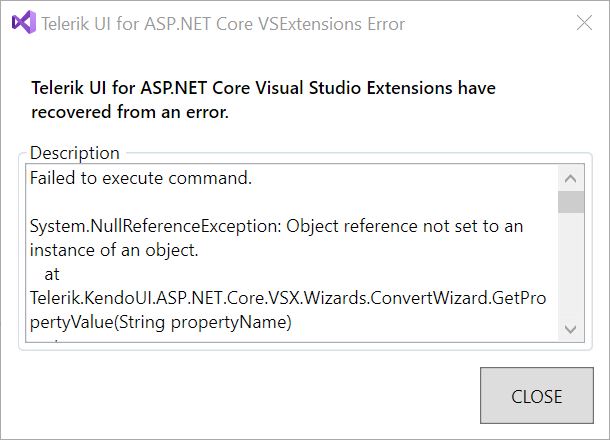Click the 'at' stack trace line
The width and height of the screenshot is (610, 440).
(x=51, y=274)
